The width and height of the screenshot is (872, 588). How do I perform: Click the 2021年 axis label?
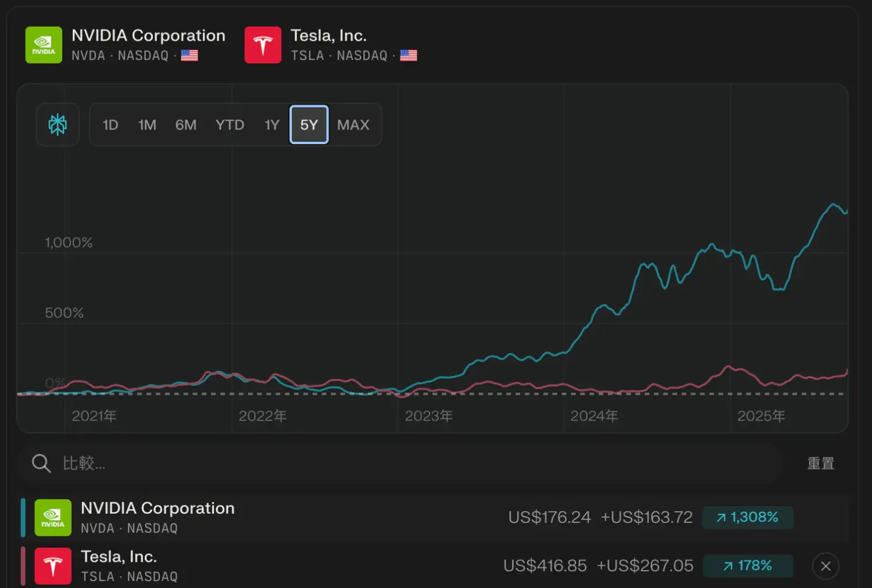(94, 416)
